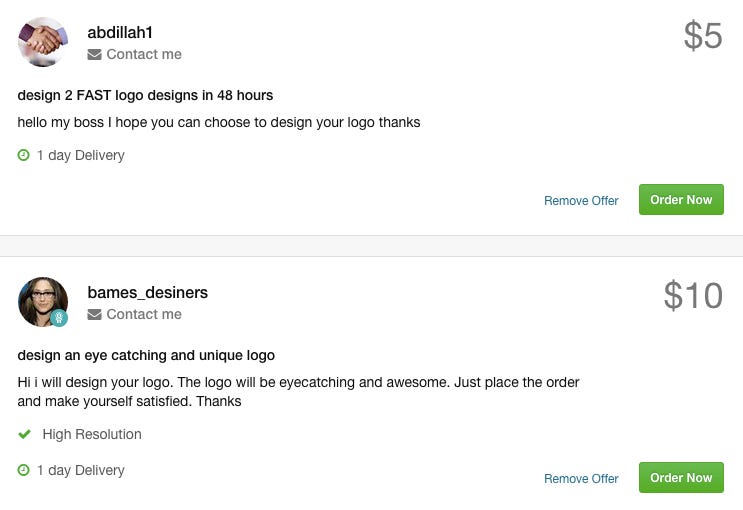The width and height of the screenshot is (743, 510).
Task: Remove the $5 offer from abdillah1
Action: point(581,200)
